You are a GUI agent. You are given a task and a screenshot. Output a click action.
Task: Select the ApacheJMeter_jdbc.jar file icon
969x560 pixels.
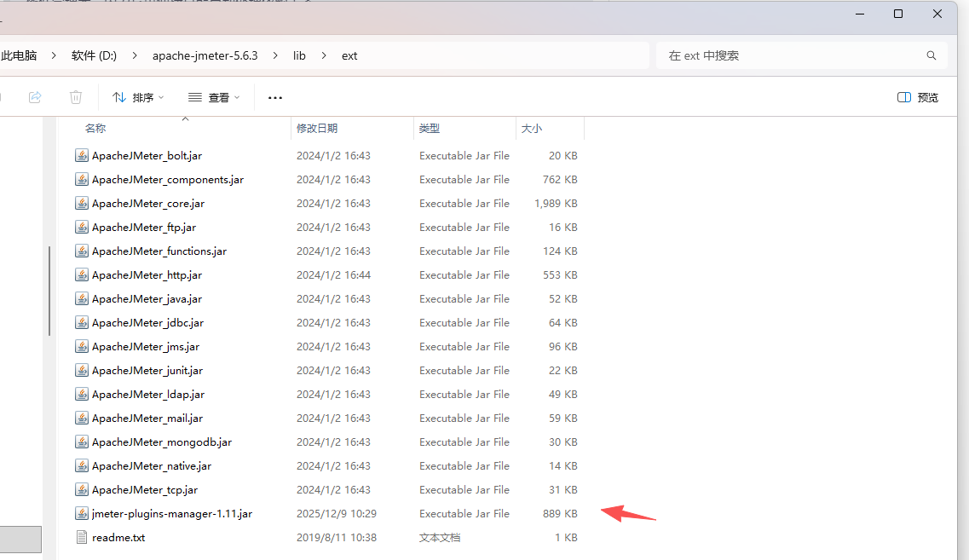coord(82,322)
